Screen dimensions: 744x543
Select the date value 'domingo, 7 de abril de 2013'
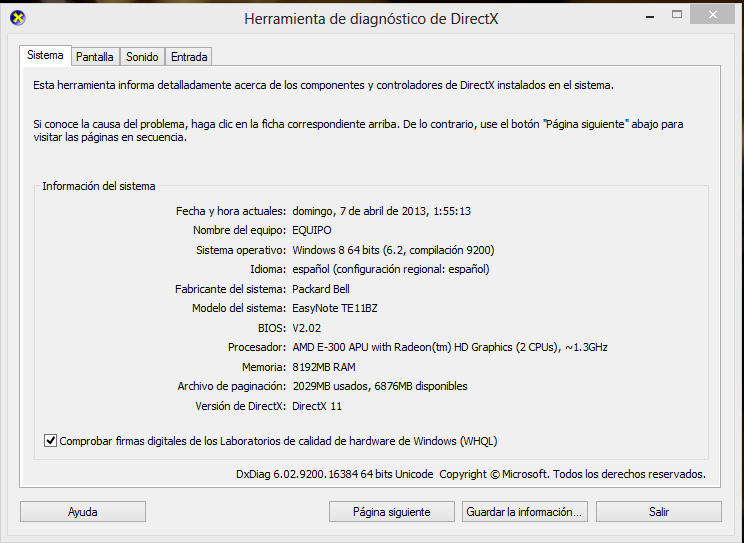pos(359,211)
